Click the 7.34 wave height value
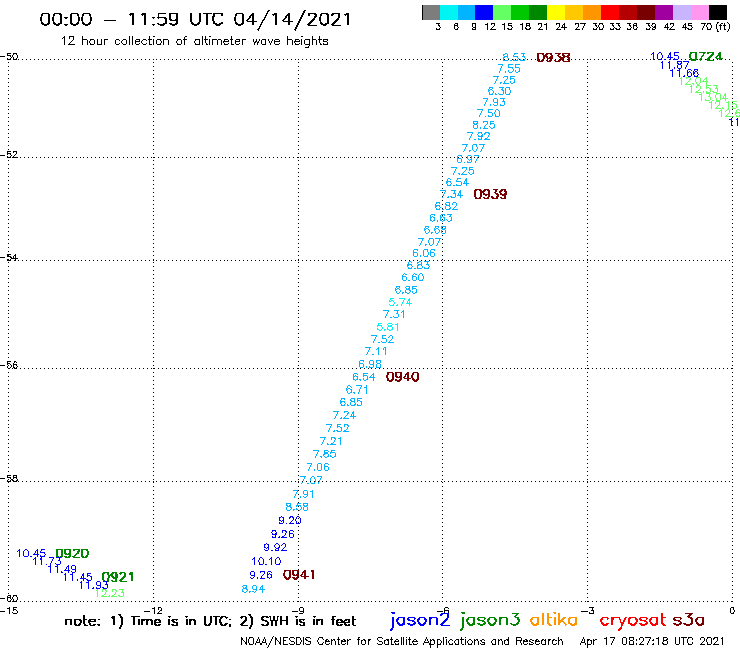Viewport: 740px width, 650px height. (x=451, y=194)
